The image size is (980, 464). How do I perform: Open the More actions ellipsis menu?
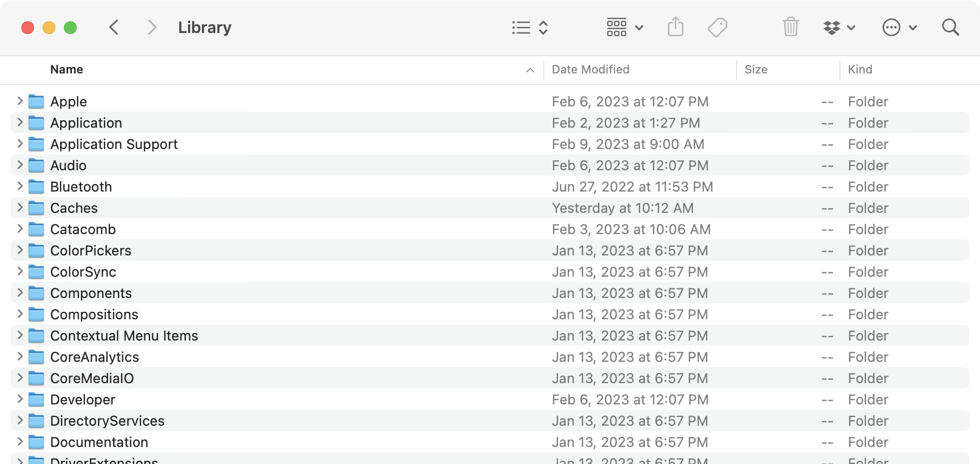tap(899, 28)
